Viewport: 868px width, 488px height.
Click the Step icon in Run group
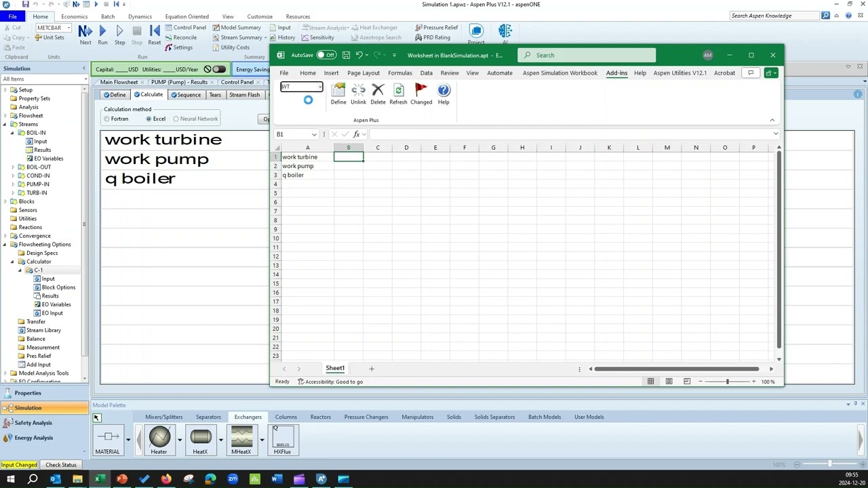[119, 35]
